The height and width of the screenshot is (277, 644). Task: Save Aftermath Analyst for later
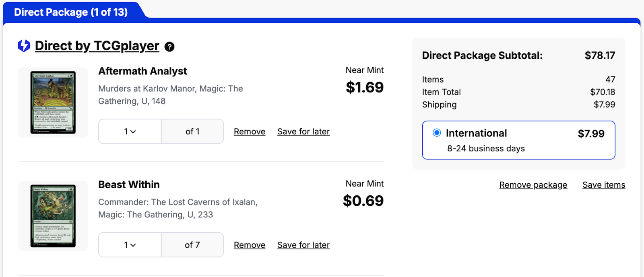[303, 131]
